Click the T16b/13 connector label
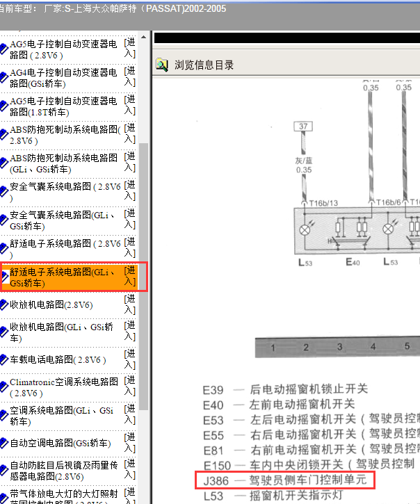 (x=323, y=203)
